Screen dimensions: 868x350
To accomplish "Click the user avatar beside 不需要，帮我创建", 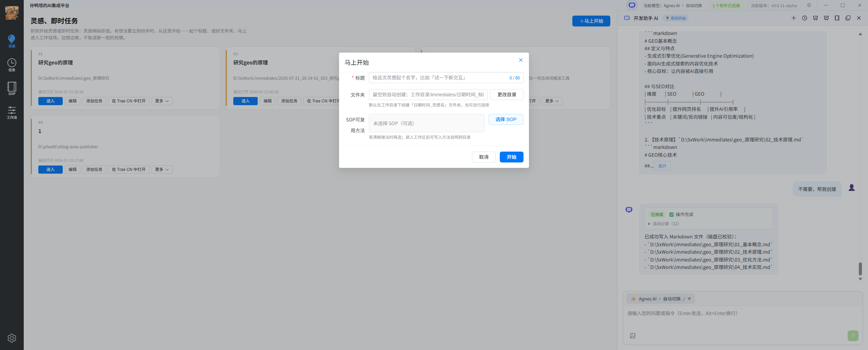I will click(852, 188).
